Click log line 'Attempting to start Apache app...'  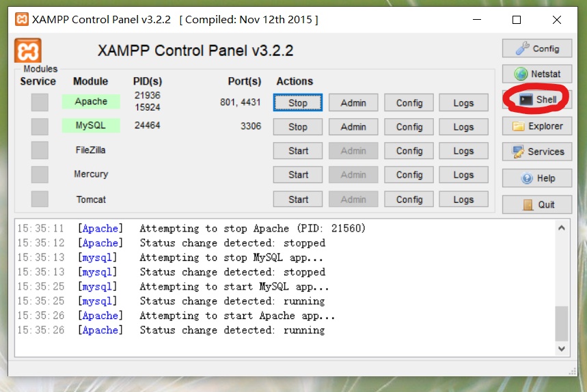(237, 316)
